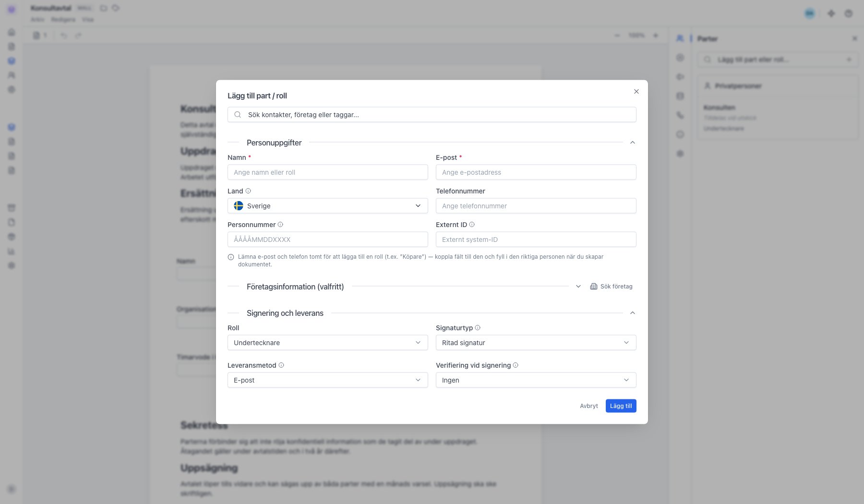The image size is (864, 504).
Task: Click the zoom out minus icon in toolbar
Action: click(617, 36)
